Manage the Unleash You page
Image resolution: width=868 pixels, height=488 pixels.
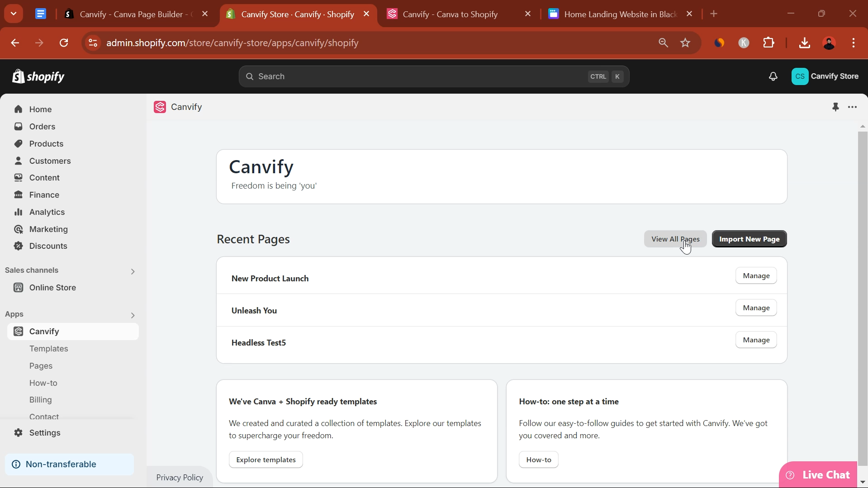pos(756,308)
